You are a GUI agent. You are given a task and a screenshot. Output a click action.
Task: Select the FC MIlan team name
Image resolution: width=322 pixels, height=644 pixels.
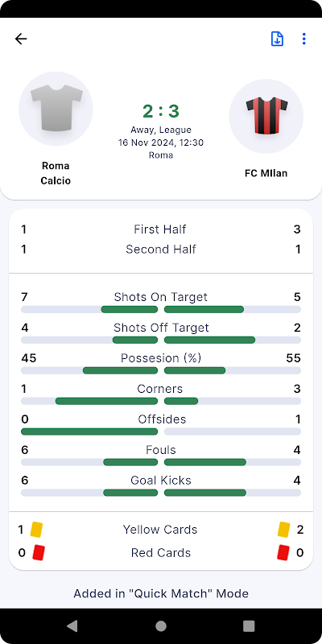pyautogui.click(x=266, y=173)
